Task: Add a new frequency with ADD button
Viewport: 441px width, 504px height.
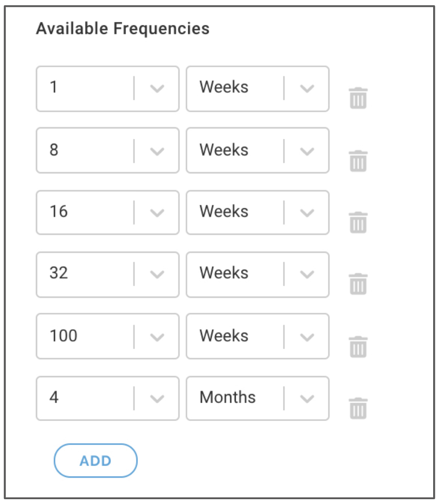Action: 96,461
